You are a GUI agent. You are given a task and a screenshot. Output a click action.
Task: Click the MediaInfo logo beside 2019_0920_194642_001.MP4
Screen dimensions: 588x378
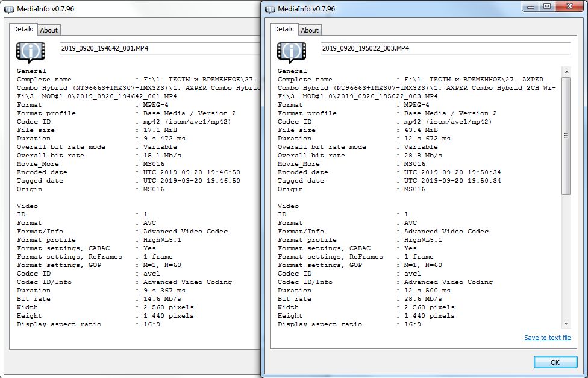click(x=30, y=52)
